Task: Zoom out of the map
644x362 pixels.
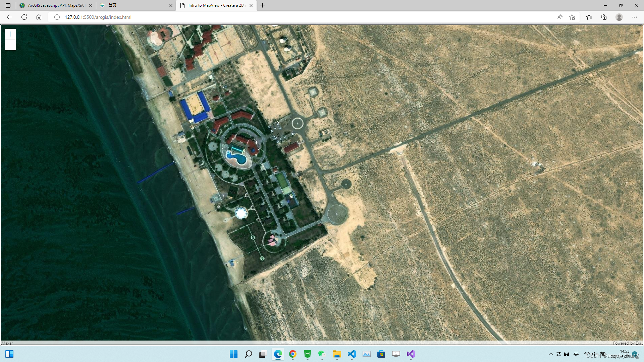Action: pos(10,45)
